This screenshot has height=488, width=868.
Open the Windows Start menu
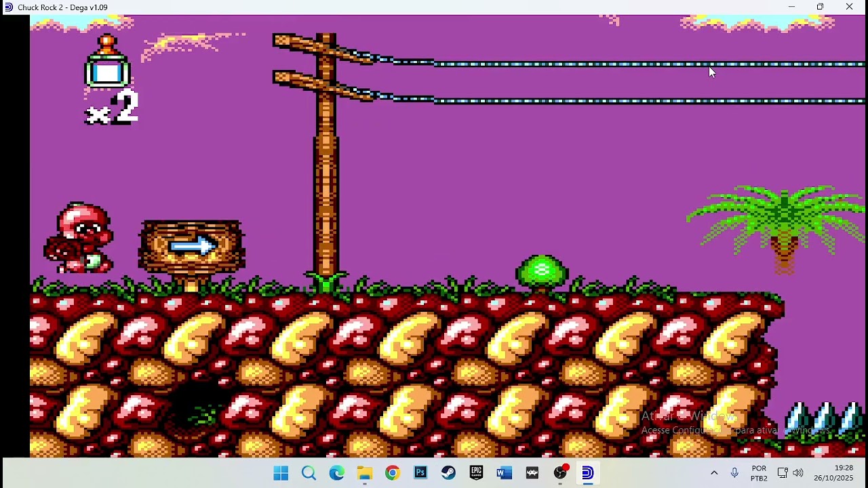click(x=281, y=472)
